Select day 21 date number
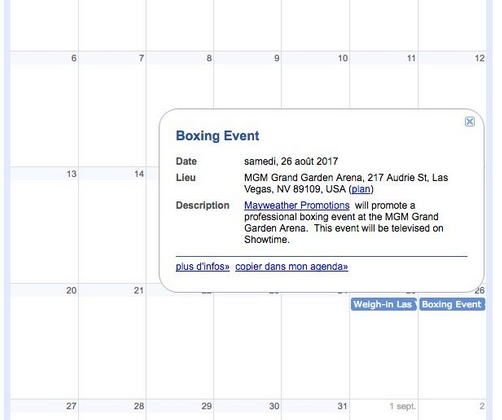 point(139,291)
